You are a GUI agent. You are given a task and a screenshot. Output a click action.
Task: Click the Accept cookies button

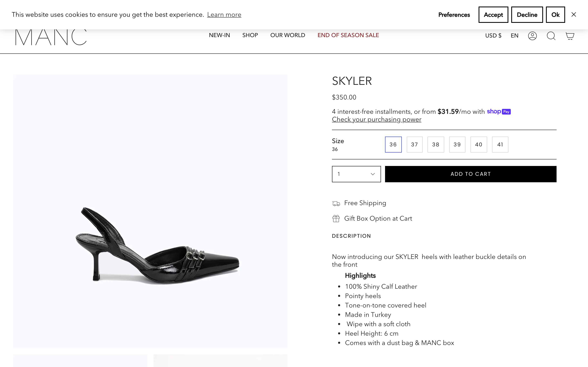click(493, 15)
